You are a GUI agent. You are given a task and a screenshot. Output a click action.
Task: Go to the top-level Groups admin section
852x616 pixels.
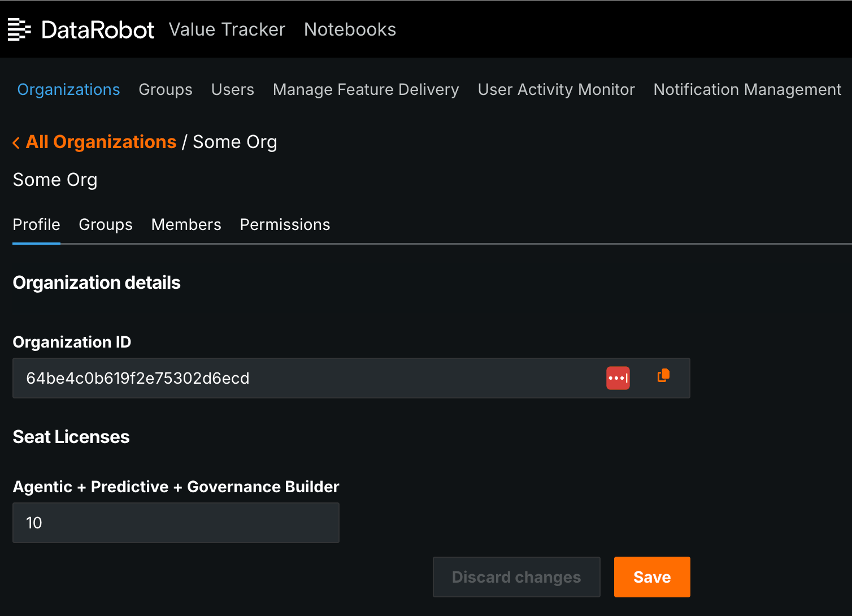coord(165,89)
